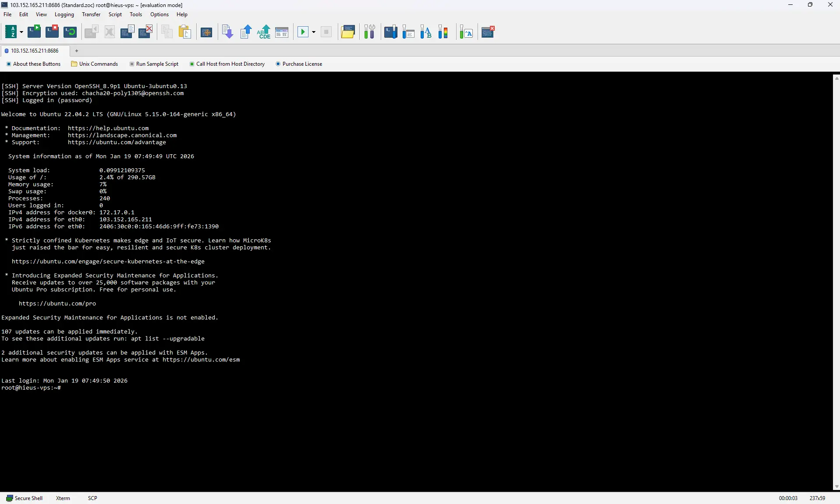Screen dimensions: 840x504
Task: Click Quick Connect terminal icon with green play
Action: (x=34, y=32)
